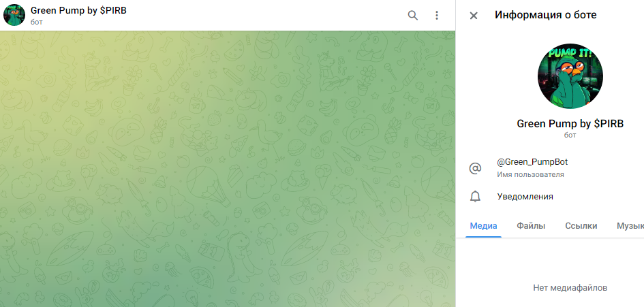
Task: Switch to the Музыка tab
Action: pyautogui.click(x=630, y=226)
